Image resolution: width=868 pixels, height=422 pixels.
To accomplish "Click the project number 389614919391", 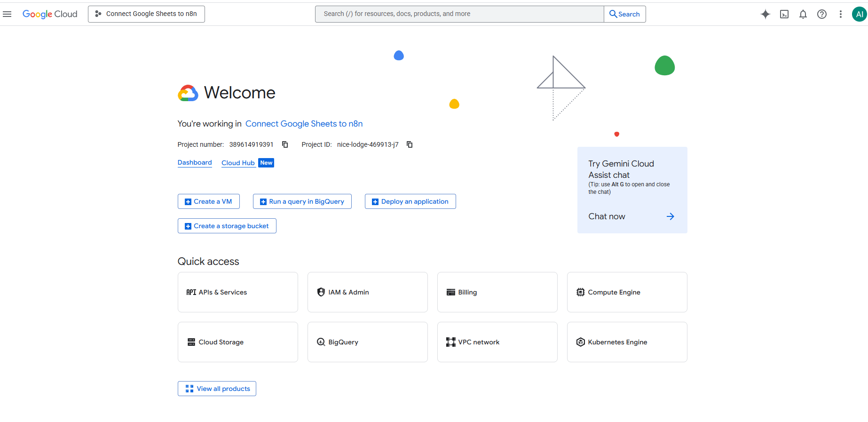I will [x=251, y=144].
